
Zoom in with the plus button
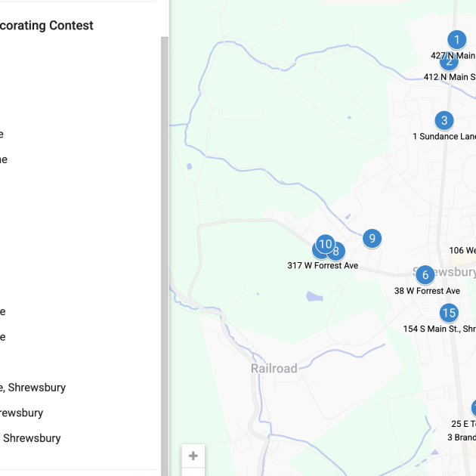coord(193,456)
